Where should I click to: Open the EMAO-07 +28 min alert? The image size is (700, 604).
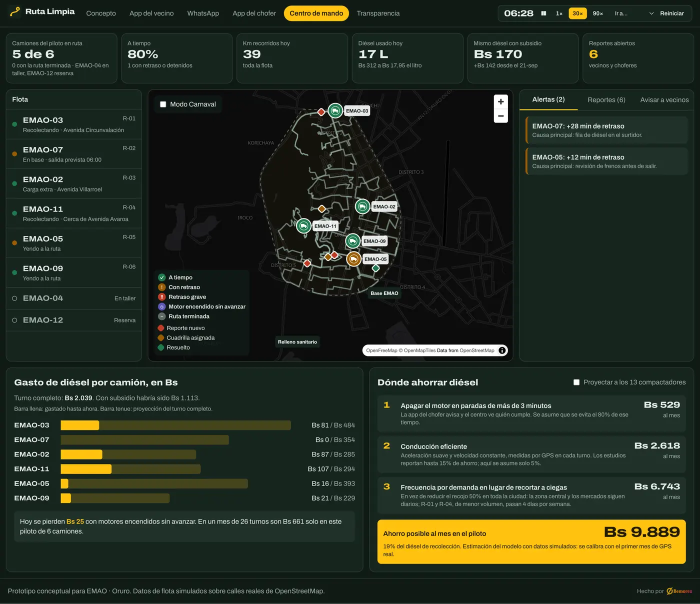[606, 130]
